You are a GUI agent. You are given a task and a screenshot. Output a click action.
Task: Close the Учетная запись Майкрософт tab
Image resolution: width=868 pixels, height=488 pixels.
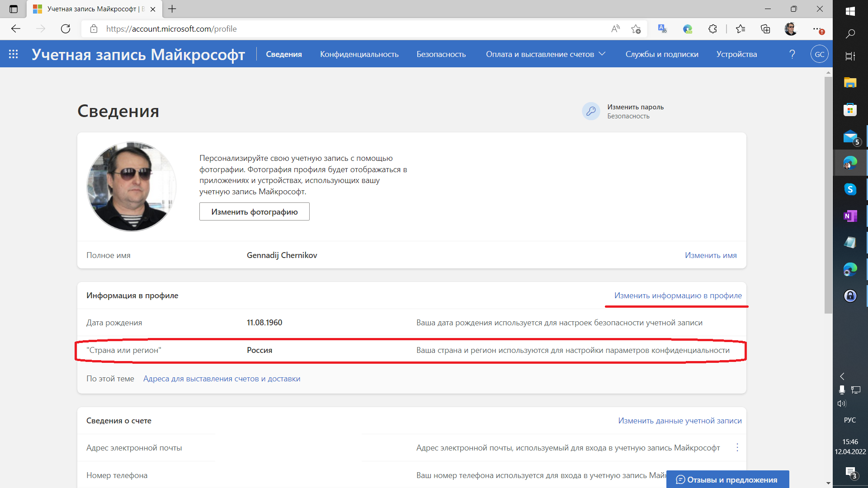(153, 9)
